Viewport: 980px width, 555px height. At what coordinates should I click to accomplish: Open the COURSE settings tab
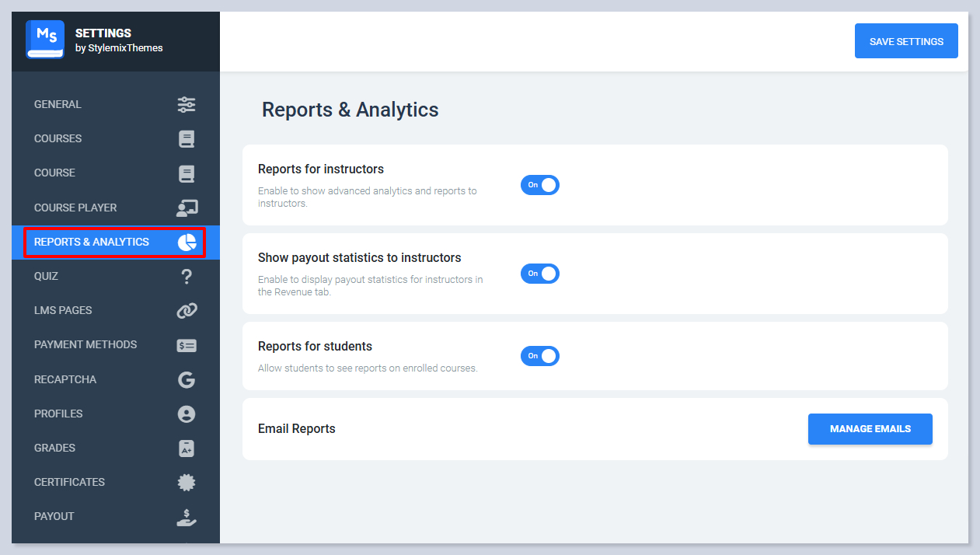(x=54, y=173)
